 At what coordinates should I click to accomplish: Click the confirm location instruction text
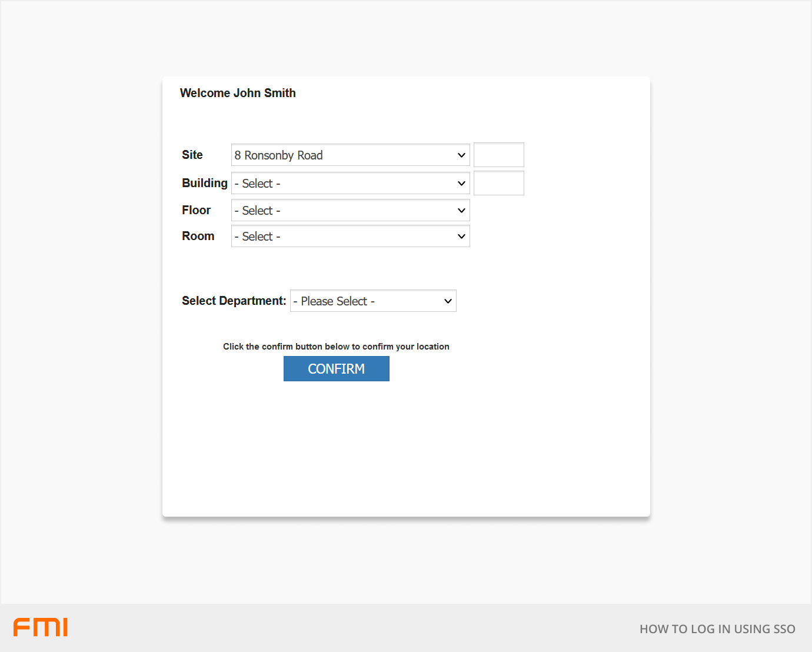336,347
